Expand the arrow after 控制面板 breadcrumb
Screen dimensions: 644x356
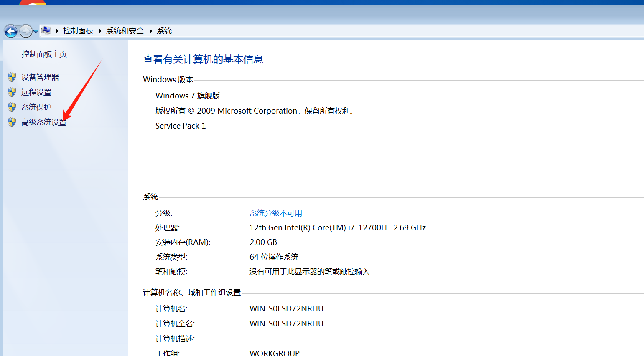pyautogui.click(x=100, y=31)
